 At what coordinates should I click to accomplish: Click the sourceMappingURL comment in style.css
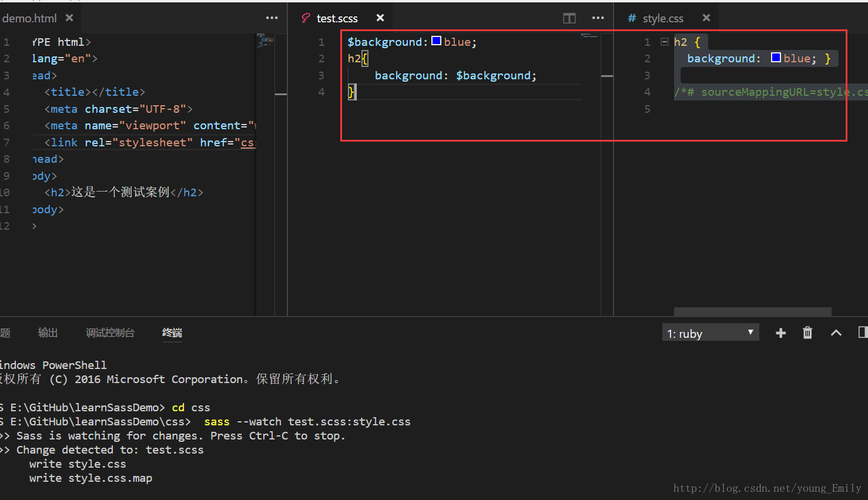770,92
